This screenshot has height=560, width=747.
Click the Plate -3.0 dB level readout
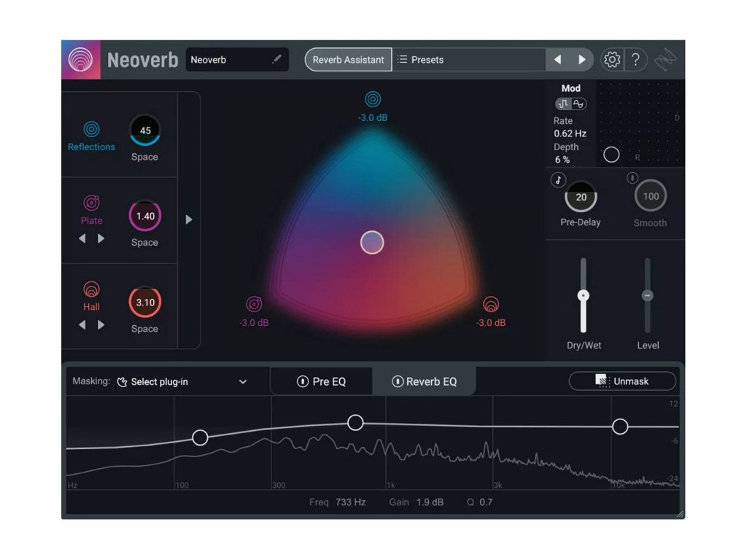click(254, 323)
